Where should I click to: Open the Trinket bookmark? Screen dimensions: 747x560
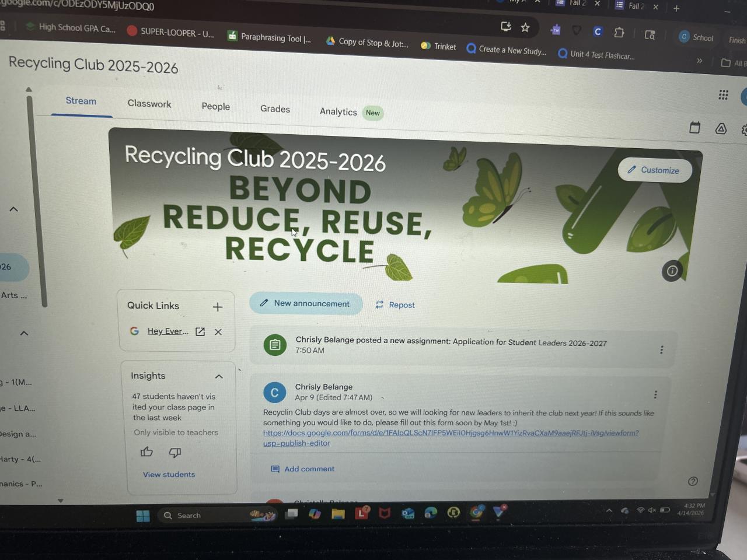438,46
